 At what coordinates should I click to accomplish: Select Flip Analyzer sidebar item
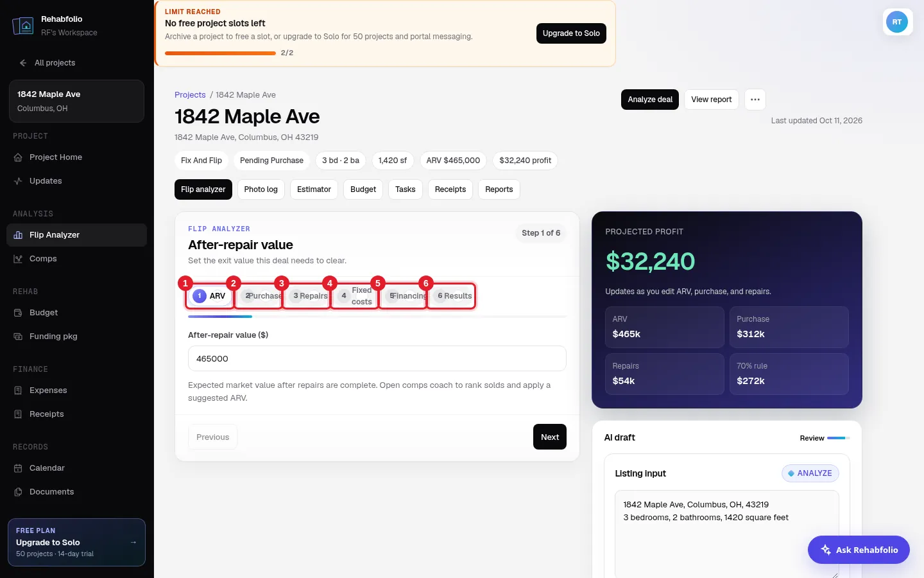click(76, 235)
